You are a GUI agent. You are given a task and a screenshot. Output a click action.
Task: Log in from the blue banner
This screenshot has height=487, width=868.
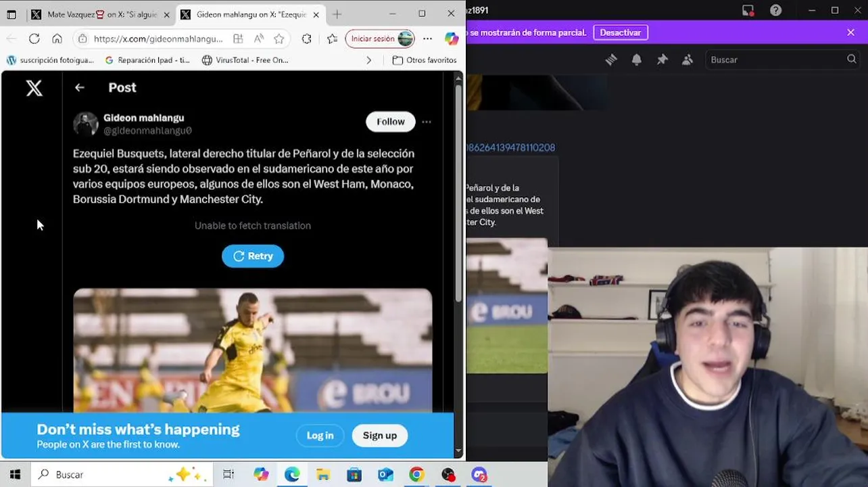point(320,436)
